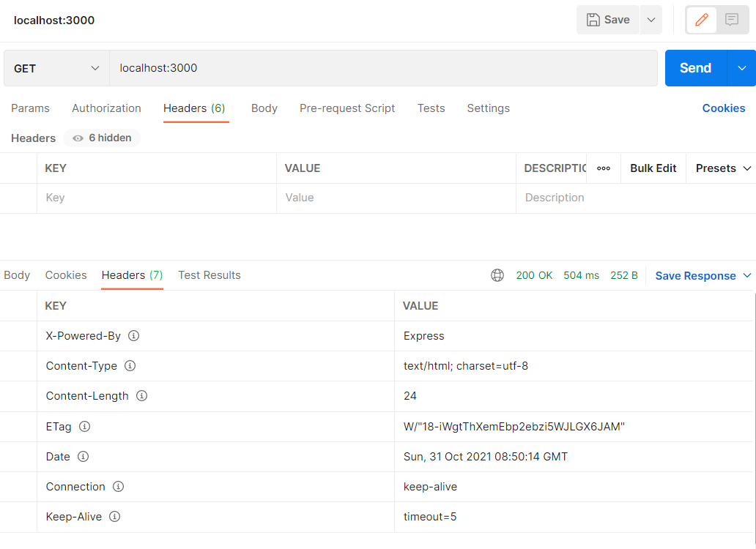This screenshot has width=756, height=549.
Task: Open the three-dots column options
Action: tap(603, 168)
